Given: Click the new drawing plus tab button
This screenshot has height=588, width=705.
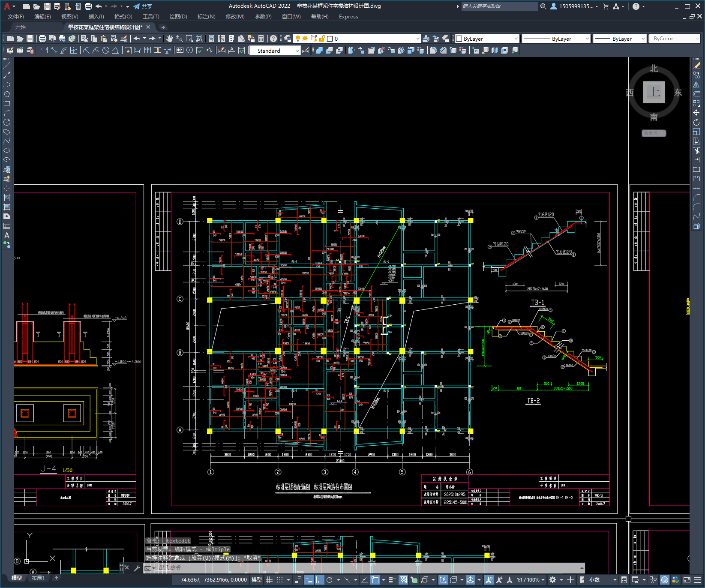Looking at the screenshot, I should coord(163,27).
